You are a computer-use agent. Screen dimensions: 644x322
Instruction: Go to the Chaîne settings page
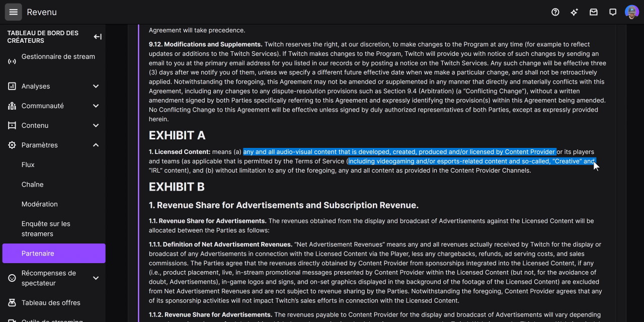click(32, 184)
